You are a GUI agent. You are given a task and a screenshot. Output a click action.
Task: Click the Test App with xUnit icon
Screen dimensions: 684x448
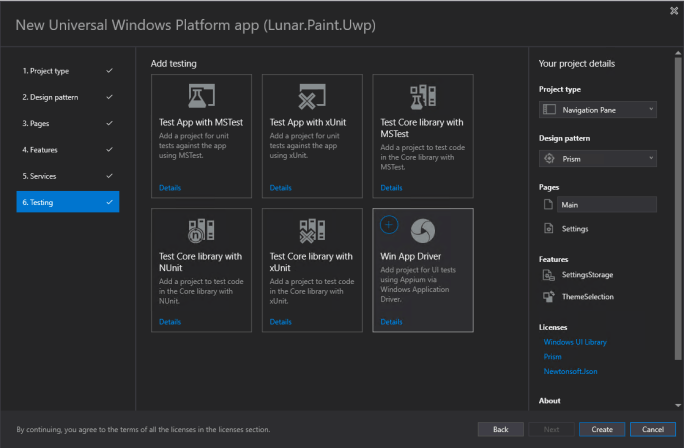tap(312, 96)
